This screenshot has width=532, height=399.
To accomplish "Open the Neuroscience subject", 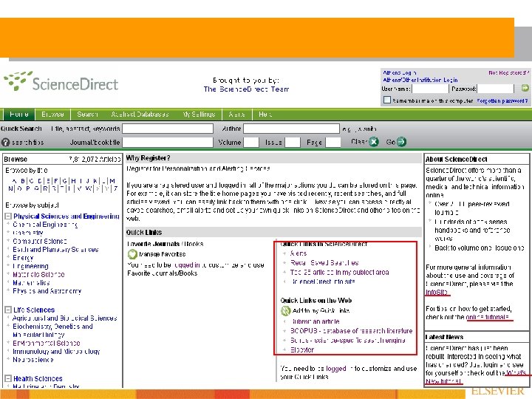I will 33,360.
